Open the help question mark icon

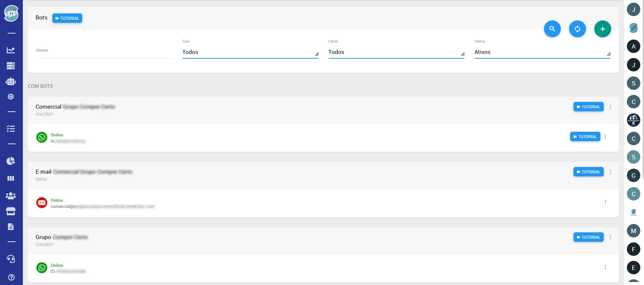[x=11, y=277]
